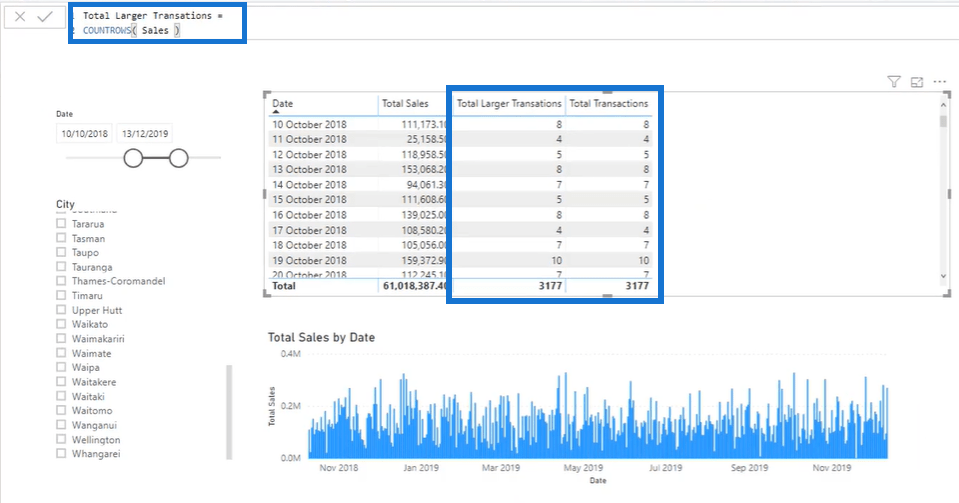Click inside the COUNTROWS formula bar text
The width and height of the screenshot is (959, 503).
point(131,30)
